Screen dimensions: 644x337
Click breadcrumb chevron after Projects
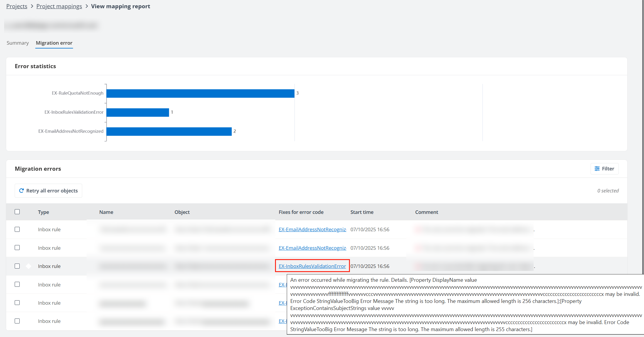click(32, 6)
